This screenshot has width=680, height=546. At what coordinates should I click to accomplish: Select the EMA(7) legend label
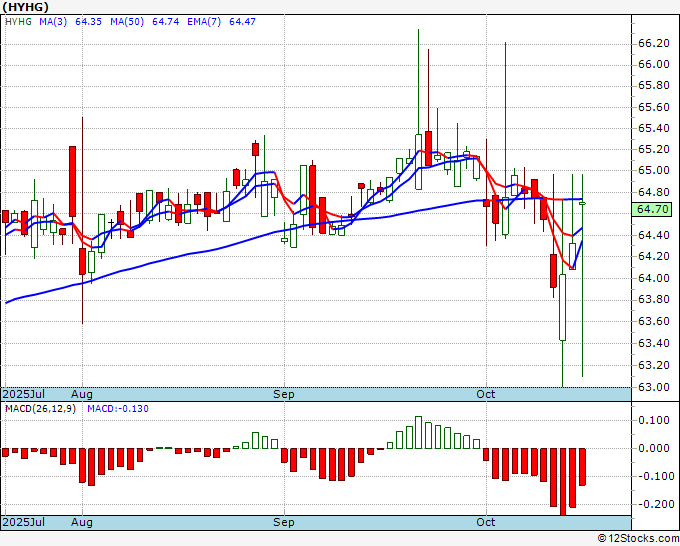tap(204, 21)
